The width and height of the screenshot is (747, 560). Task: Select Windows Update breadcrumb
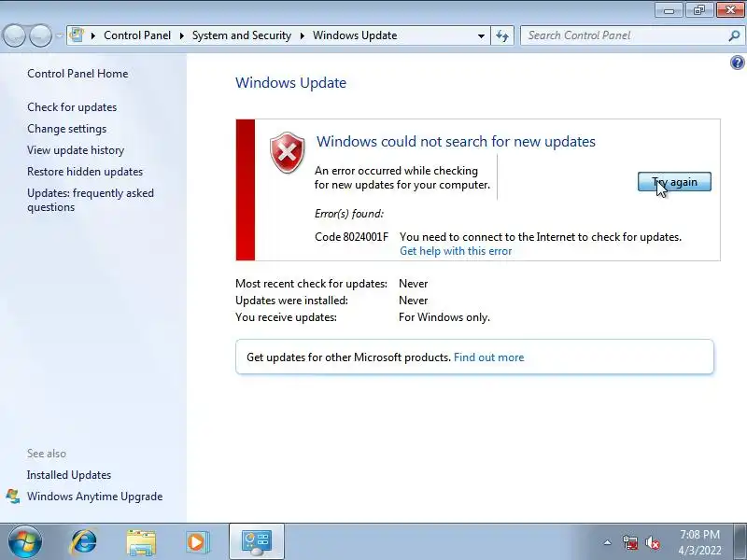[x=355, y=35]
